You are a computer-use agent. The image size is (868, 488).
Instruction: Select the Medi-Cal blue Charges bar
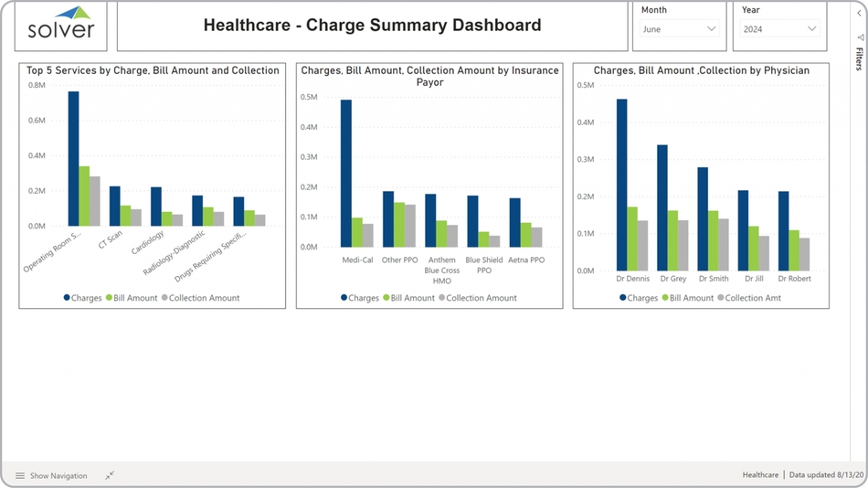coord(346,173)
